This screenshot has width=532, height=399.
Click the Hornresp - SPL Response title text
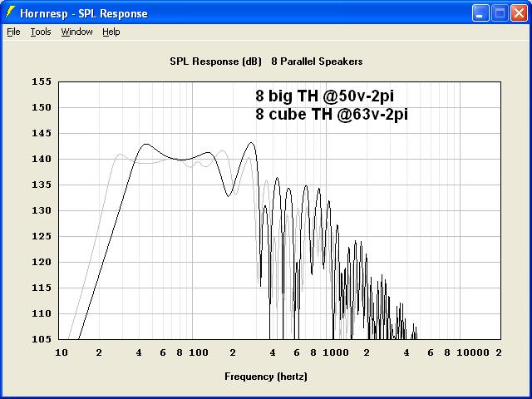tap(84, 13)
